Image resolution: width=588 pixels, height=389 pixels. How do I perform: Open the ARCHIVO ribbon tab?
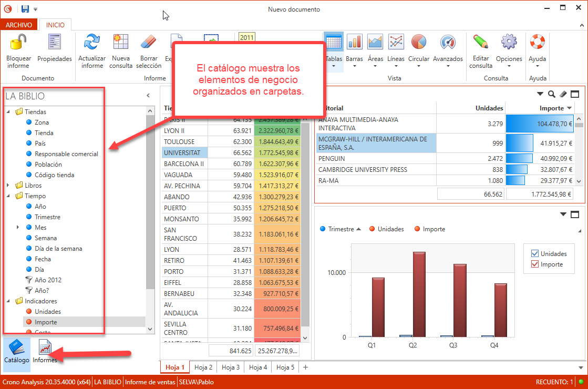pos(19,25)
